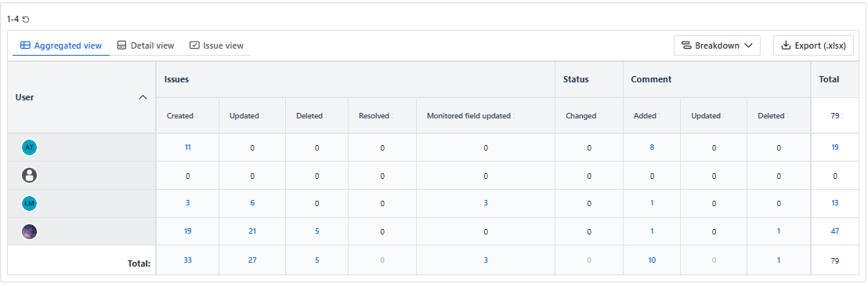Open the total 10 added comments
Screen dimensions: 868x287
652,260
